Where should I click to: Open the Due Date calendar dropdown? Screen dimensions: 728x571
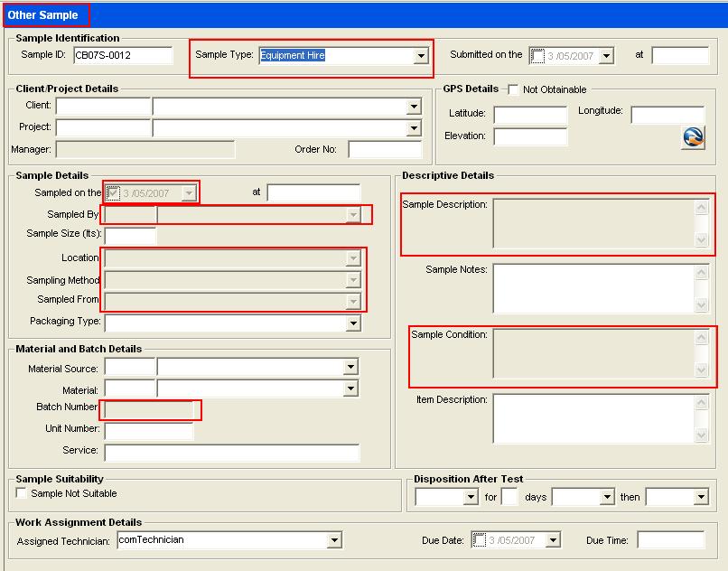pos(552,540)
